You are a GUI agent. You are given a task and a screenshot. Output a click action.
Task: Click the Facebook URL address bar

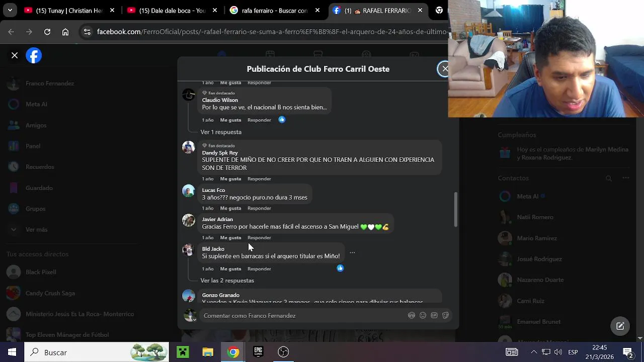tap(272, 32)
